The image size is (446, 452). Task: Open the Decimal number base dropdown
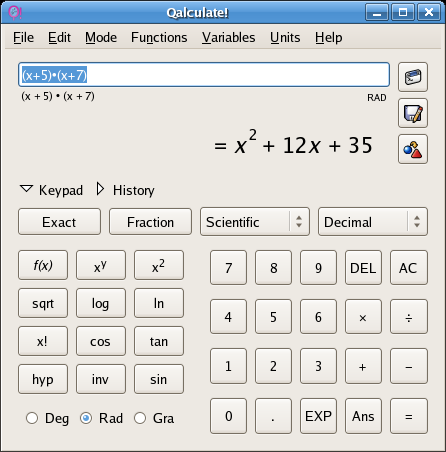(x=373, y=222)
